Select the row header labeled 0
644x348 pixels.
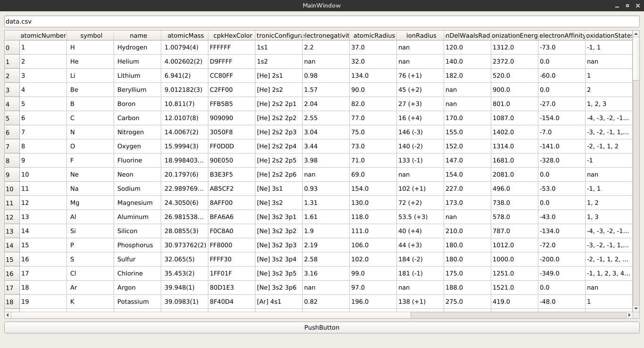pos(9,47)
